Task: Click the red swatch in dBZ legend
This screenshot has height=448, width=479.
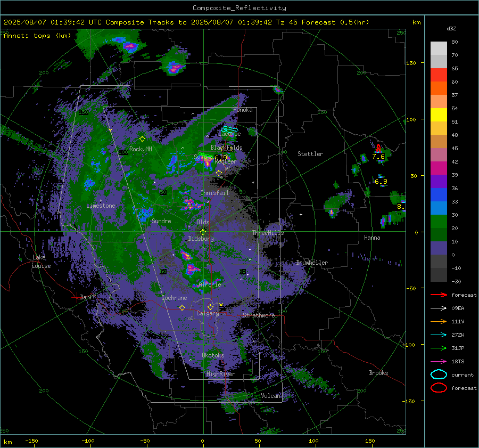Action: pyautogui.click(x=439, y=75)
